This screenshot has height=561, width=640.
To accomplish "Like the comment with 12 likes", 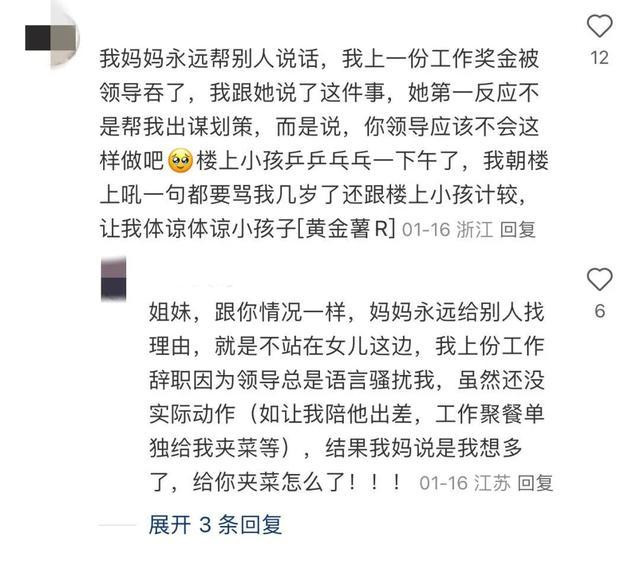I will coord(600,26).
